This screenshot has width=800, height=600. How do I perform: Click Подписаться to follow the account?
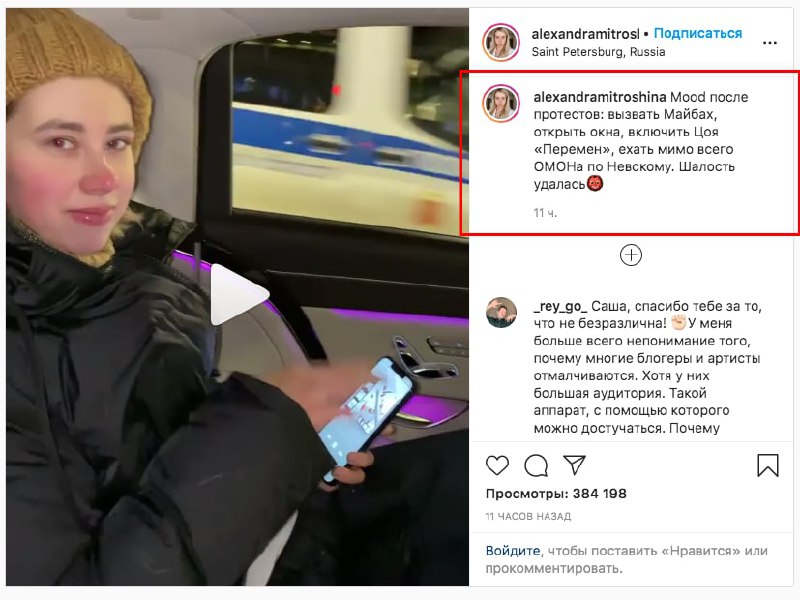tap(697, 34)
